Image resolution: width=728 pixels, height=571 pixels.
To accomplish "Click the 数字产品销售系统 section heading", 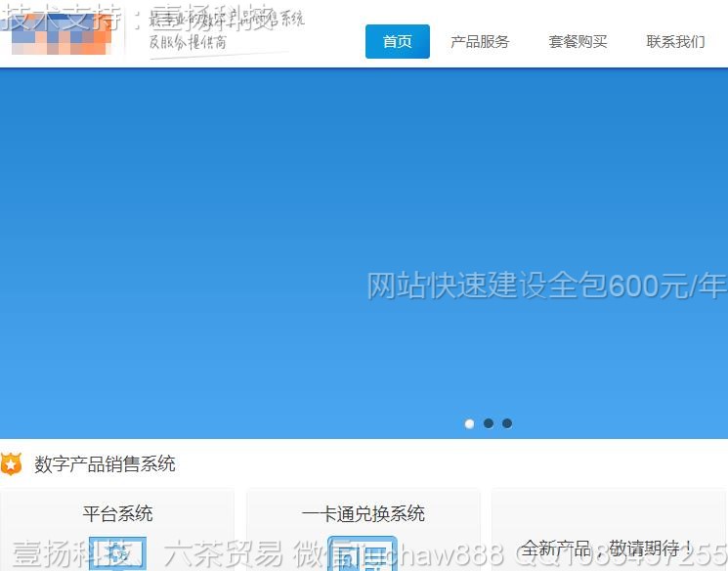I will coord(105,464).
